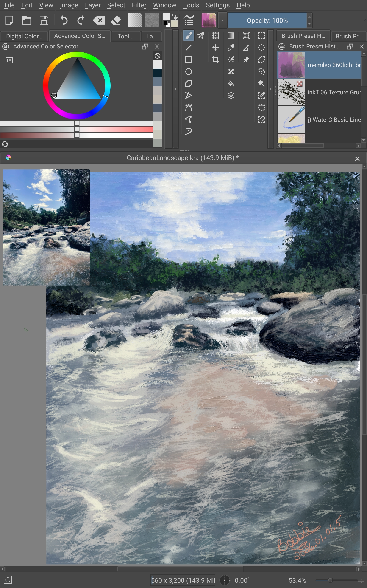Select the Gradient tool
Screen dimensions: 367x588
tap(231, 36)
